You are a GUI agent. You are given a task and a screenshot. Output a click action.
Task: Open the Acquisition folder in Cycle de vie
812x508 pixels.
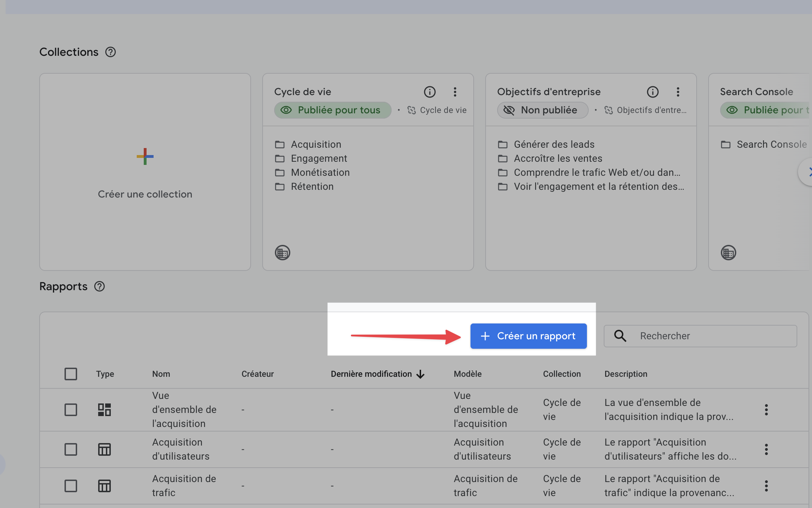(316, 144)
